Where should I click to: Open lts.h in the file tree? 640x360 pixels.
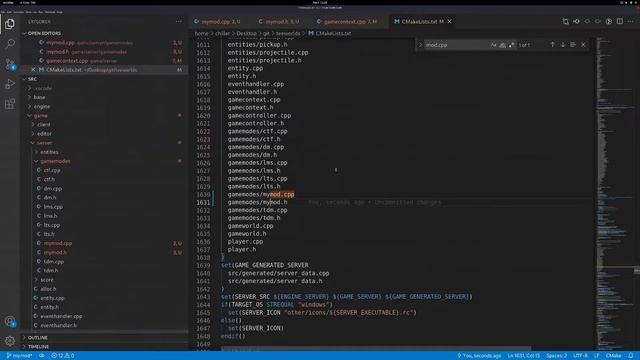coord(49,234)
